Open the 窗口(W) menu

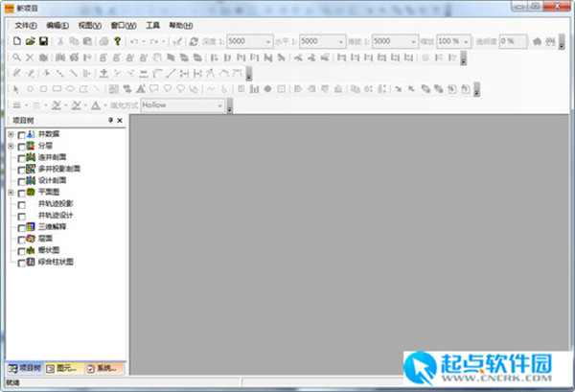[x=124, y=26]
